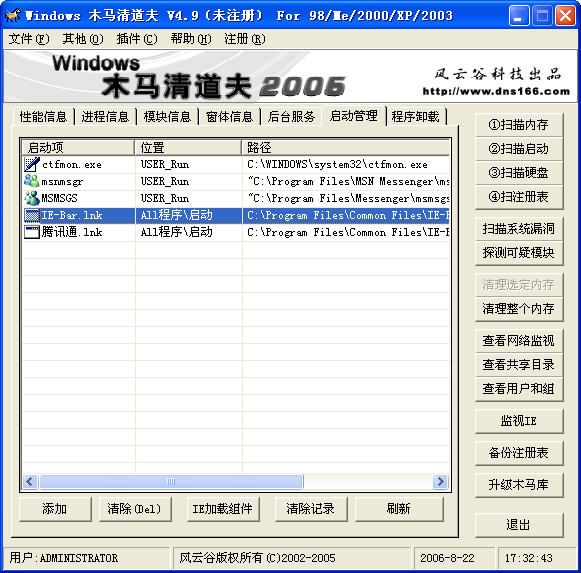The width and height of the screenshot is (581, 573).
Task: Select the 启动管理 tab
Action: (354, 116)
